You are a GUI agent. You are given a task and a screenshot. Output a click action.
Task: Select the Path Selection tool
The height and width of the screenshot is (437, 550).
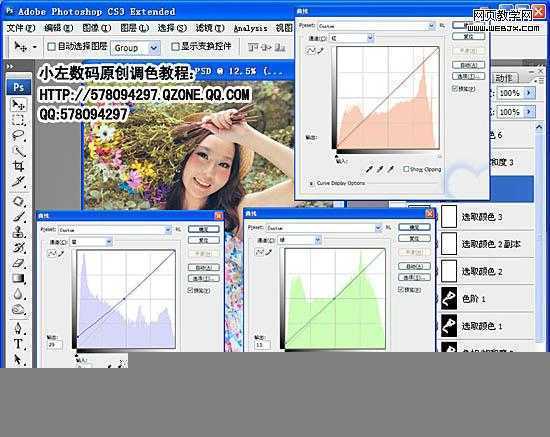(18, 359)
